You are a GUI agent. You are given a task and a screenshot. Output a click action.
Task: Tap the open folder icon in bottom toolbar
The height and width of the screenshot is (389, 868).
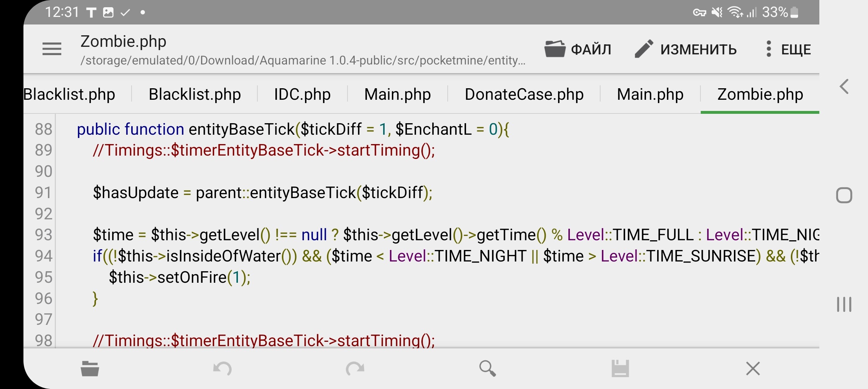click(90, 368)
